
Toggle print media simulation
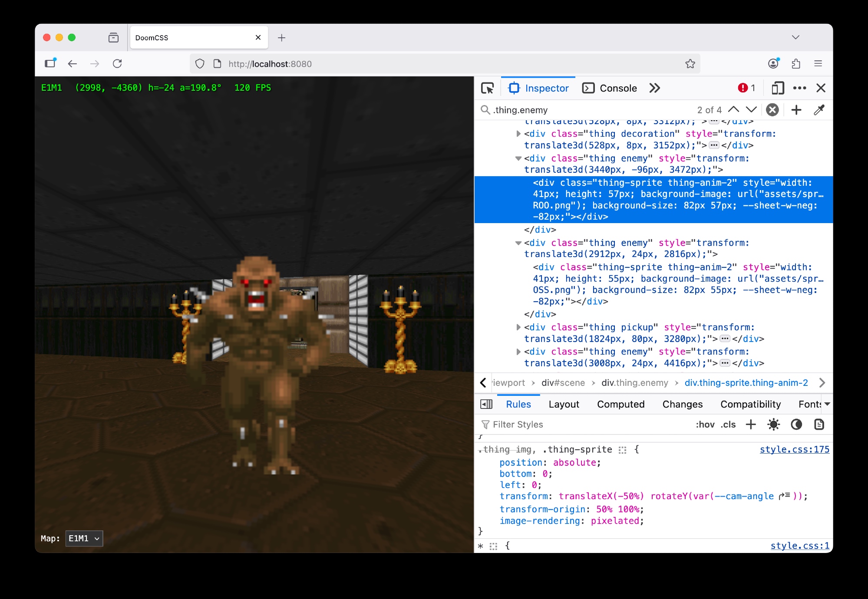coord(819,424)
